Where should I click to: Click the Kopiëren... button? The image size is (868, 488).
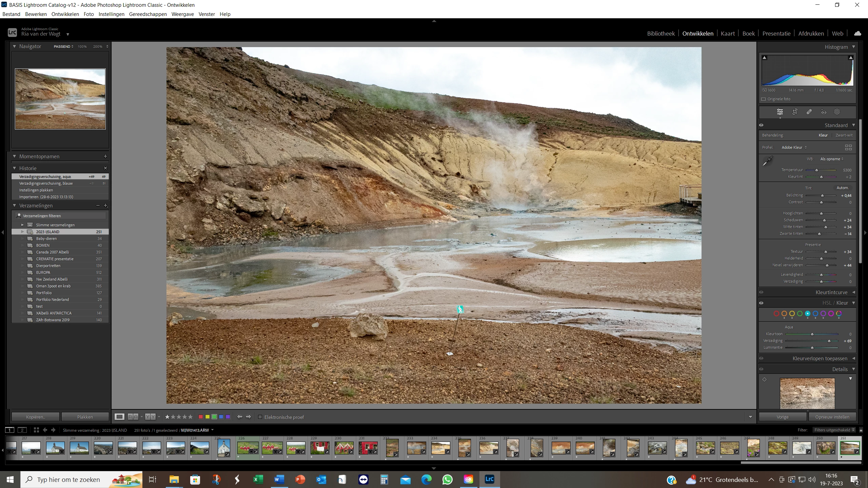pyautogui.click(x=36, y=417)
